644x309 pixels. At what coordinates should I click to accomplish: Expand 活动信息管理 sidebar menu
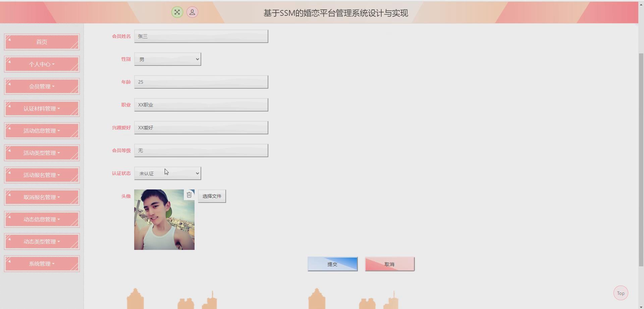pyautogui.click(x=42, y=131)
